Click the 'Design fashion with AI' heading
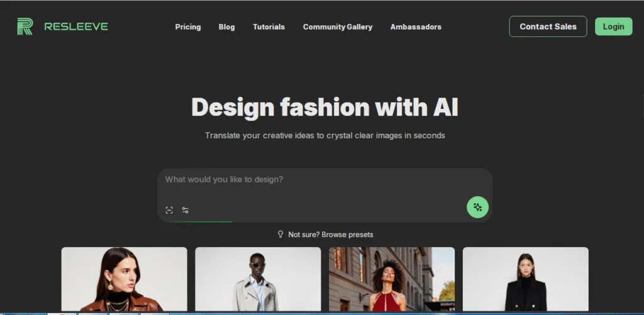Screen dimensions: 644x315 click(x=325, y=107)
